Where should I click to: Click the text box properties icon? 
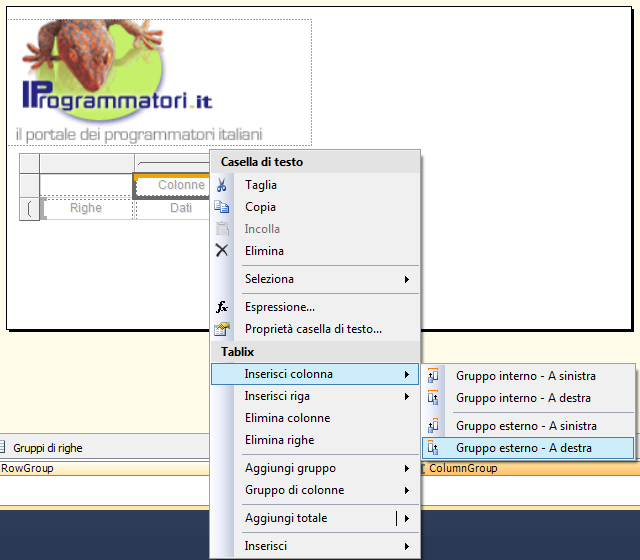222,329
